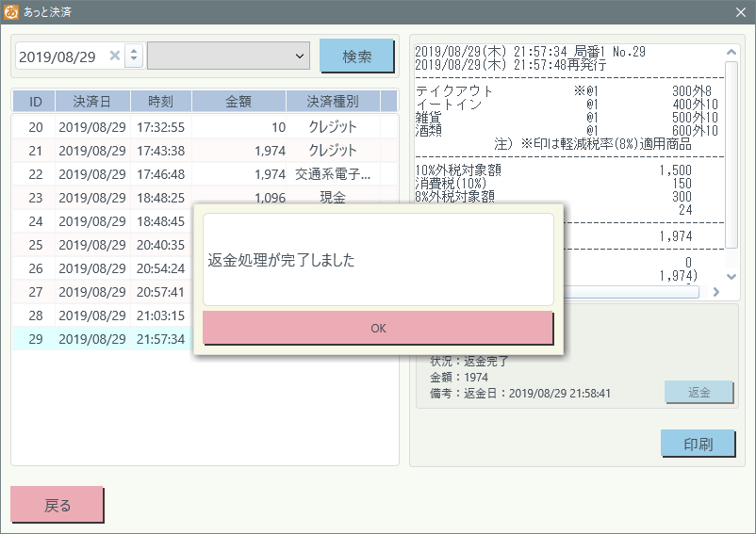
Task: Close the あっと決済 window
Action: [x=740, y=12]
